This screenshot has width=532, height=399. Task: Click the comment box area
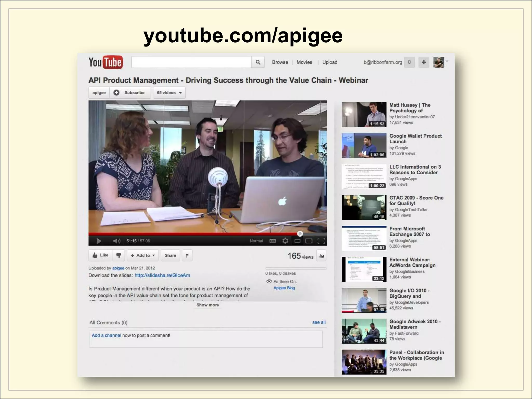click(x=206, y=339)
